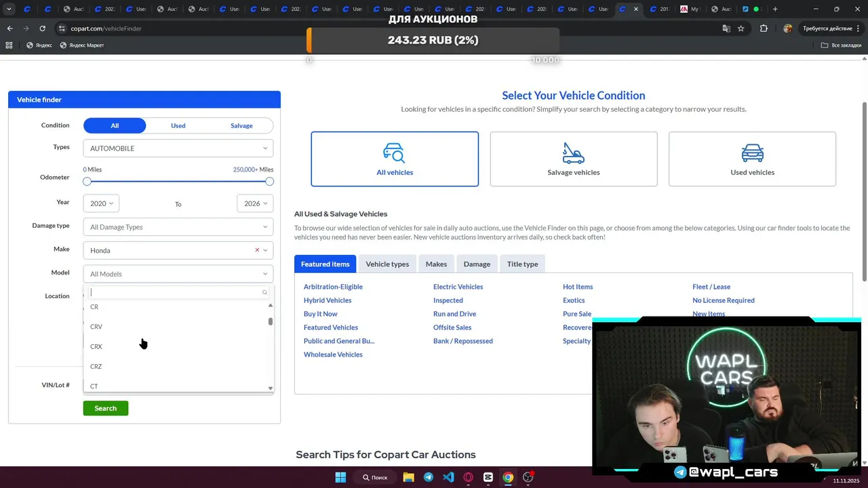Click the model list scroll up arrow
The width and height of the screenshot is (868, 488).
(271, 305)
